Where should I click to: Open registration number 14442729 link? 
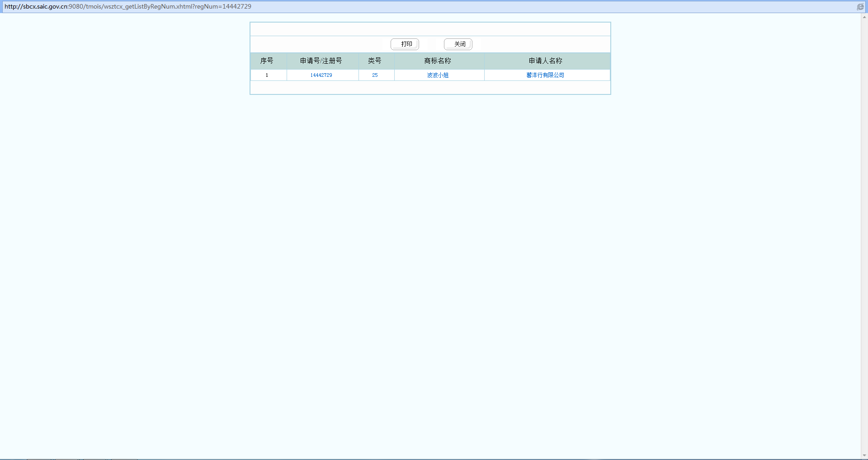pyautogui.click(x=321, y=75)
